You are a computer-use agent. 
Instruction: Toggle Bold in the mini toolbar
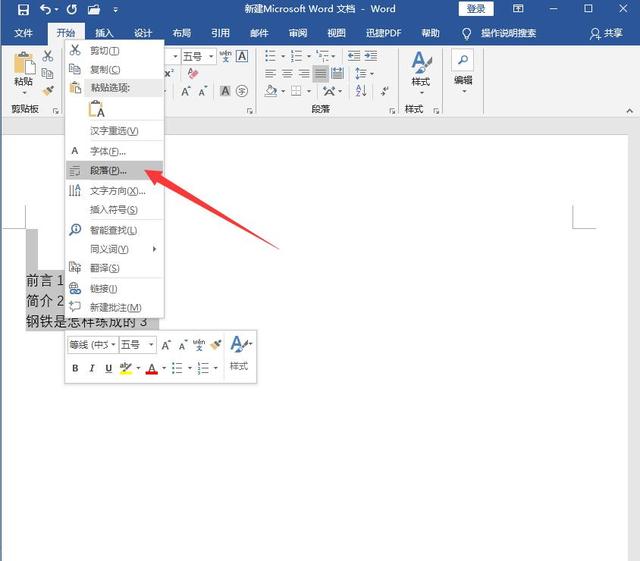(x=75, y=369)
